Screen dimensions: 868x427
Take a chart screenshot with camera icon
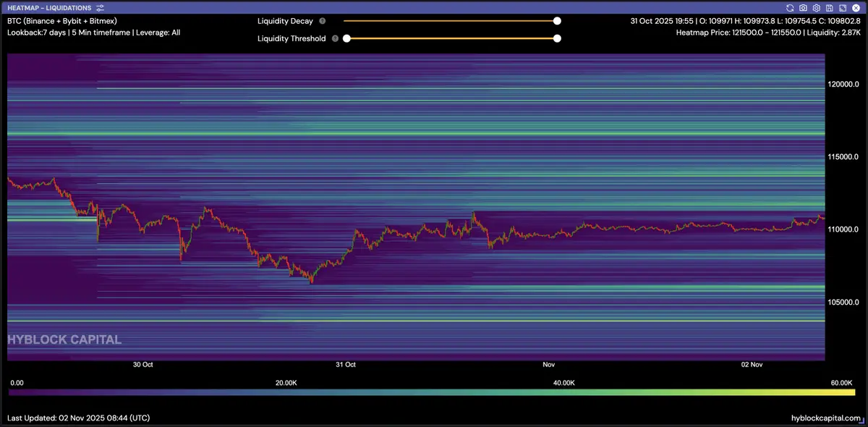pos(804,7)
